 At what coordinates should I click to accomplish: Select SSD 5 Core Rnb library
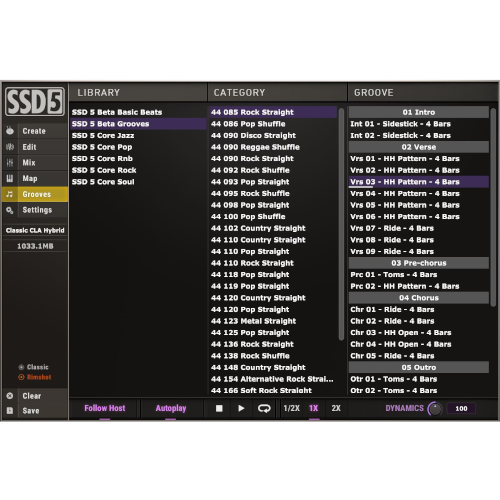(138, 159)
